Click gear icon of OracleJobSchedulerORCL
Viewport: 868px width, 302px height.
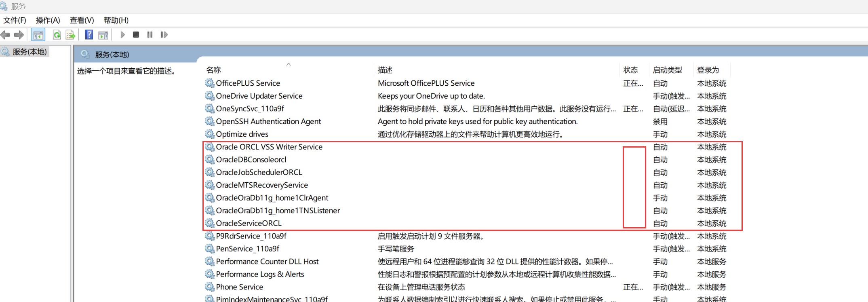(209, 172)
